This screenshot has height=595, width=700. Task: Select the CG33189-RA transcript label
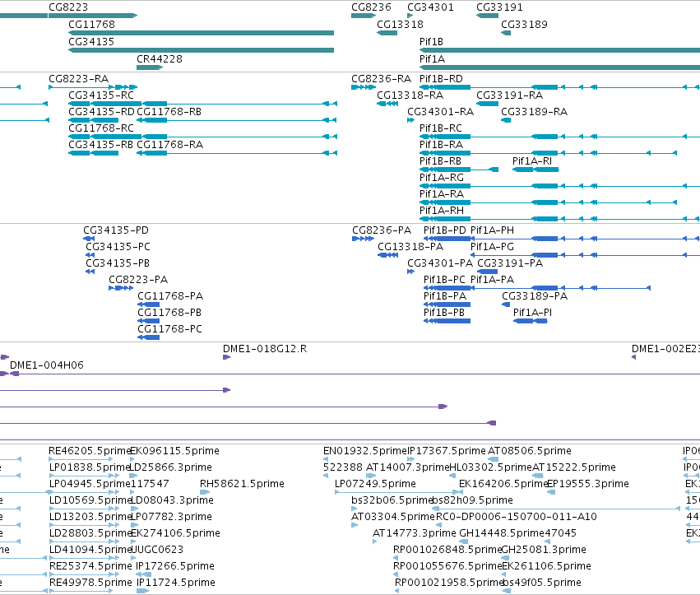pos(534,112)
